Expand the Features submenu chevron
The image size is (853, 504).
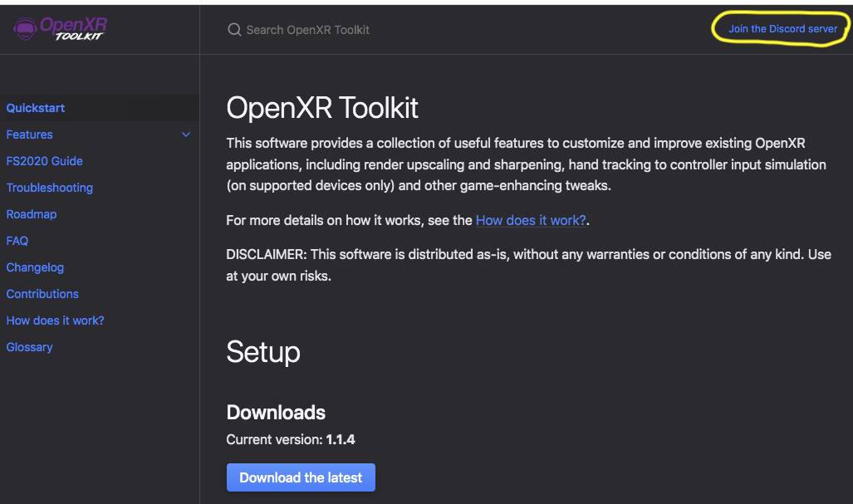click(186, 135)
